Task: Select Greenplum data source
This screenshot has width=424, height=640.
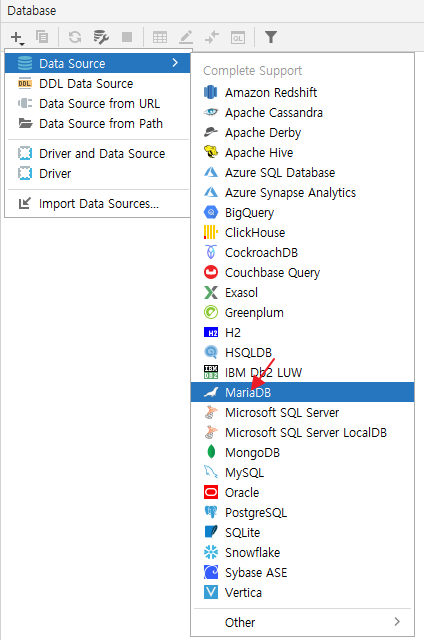Action: pos(302,313)
